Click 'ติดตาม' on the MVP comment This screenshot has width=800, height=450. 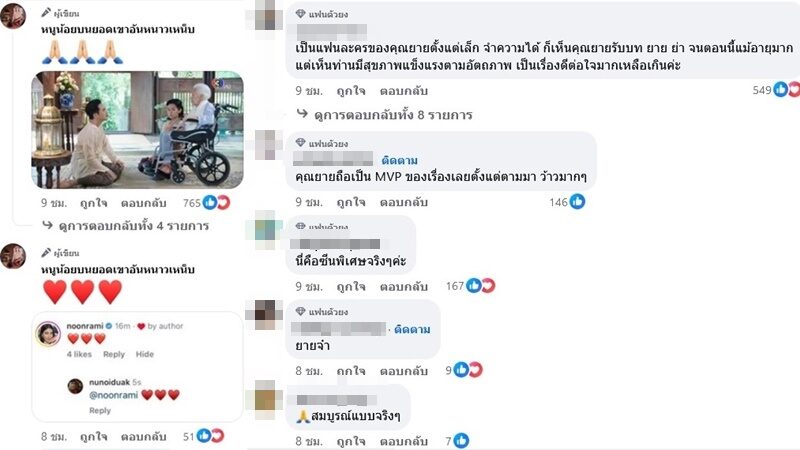[x=399, y=160]
